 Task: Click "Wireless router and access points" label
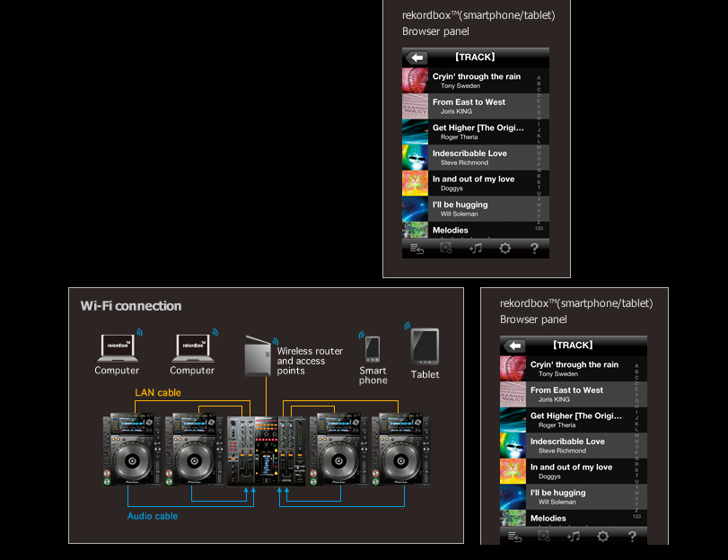[x=310, y=361]
